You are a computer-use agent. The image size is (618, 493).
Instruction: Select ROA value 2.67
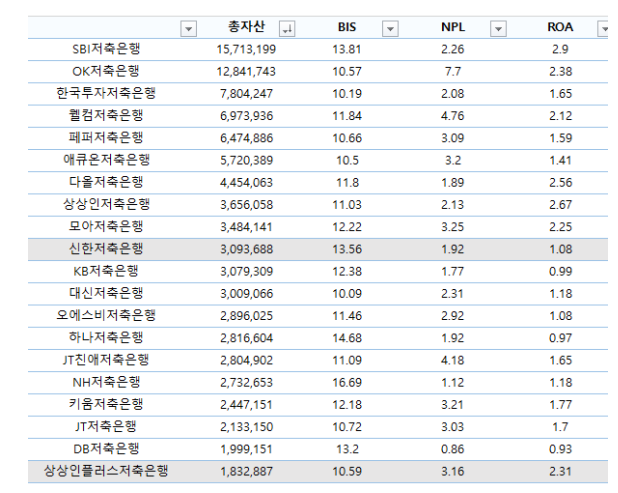[560, 205]
